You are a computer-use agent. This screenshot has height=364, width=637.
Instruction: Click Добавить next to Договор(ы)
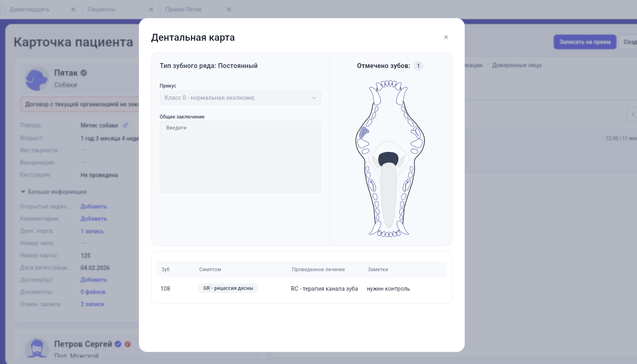[94, 280]
